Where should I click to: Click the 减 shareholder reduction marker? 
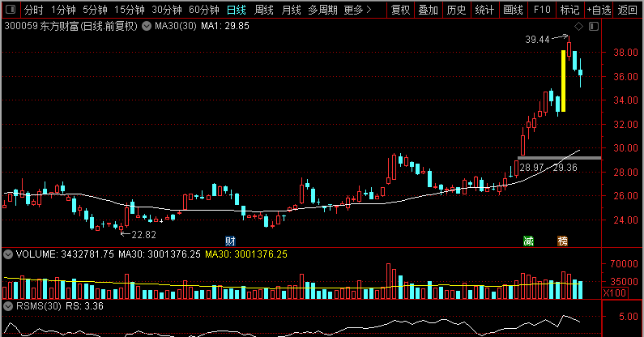[x=529, y=241]
